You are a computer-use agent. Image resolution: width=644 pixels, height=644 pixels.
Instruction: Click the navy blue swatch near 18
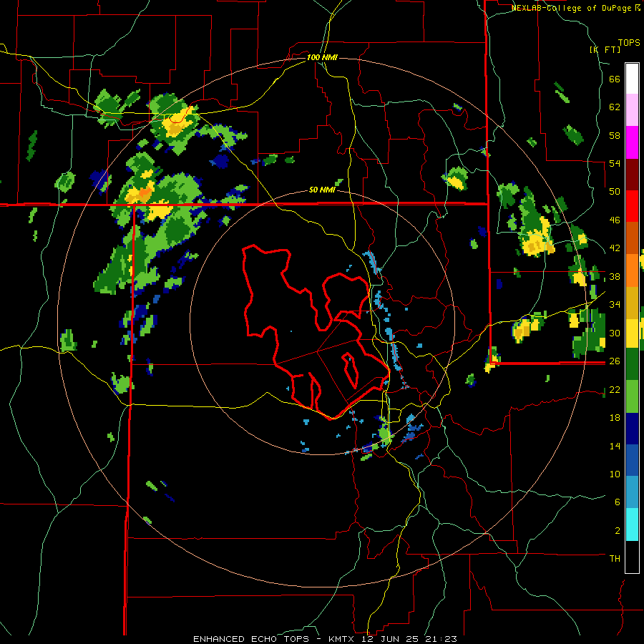tap(632, 429)
